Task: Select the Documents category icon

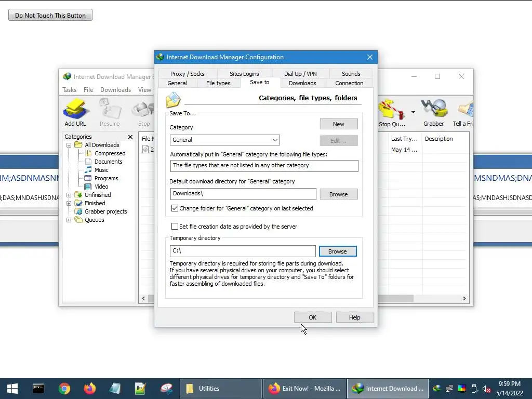Action: (x=88, y=162)
